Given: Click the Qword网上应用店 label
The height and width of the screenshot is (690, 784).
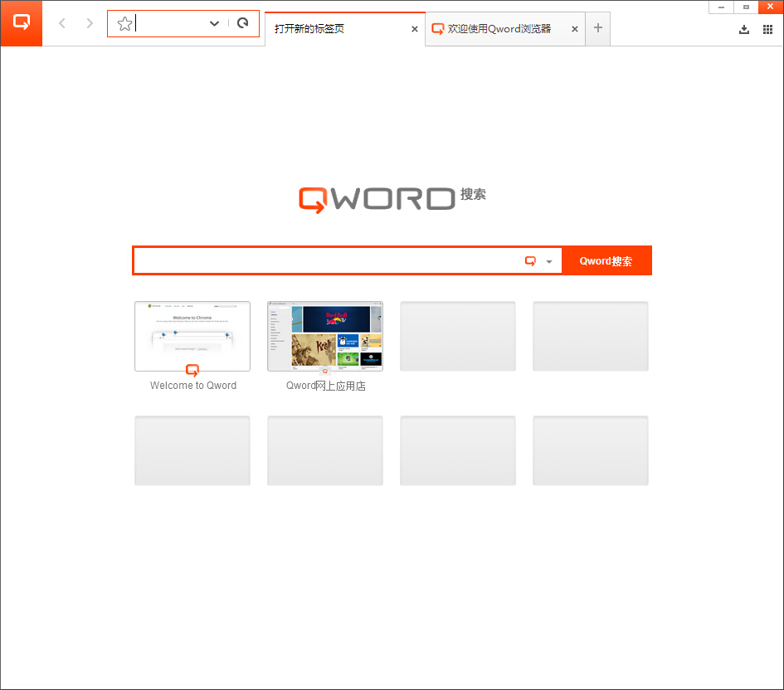Looking at the screenshot, I should click(325, 386).
